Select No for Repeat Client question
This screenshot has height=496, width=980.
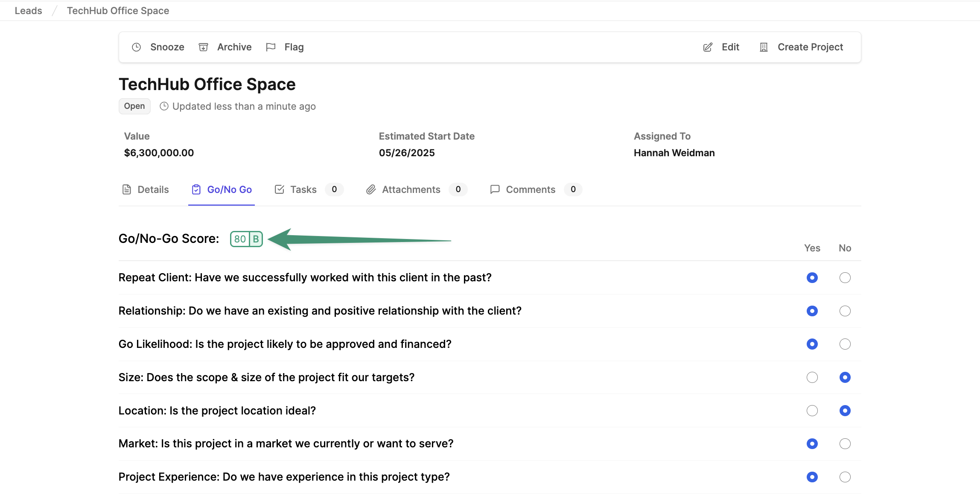[x=845, y=278]
